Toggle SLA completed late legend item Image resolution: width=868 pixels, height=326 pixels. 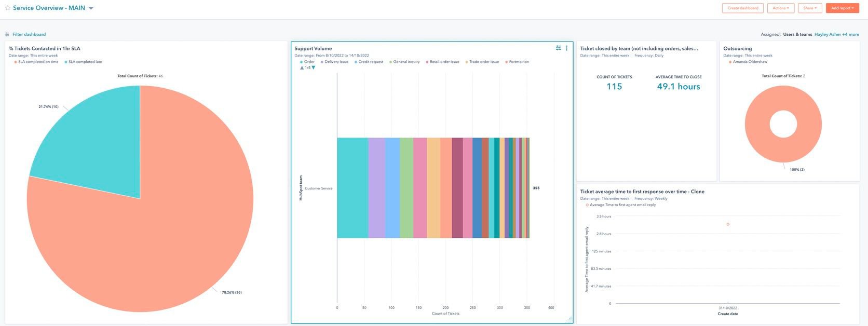coord(85,62)
